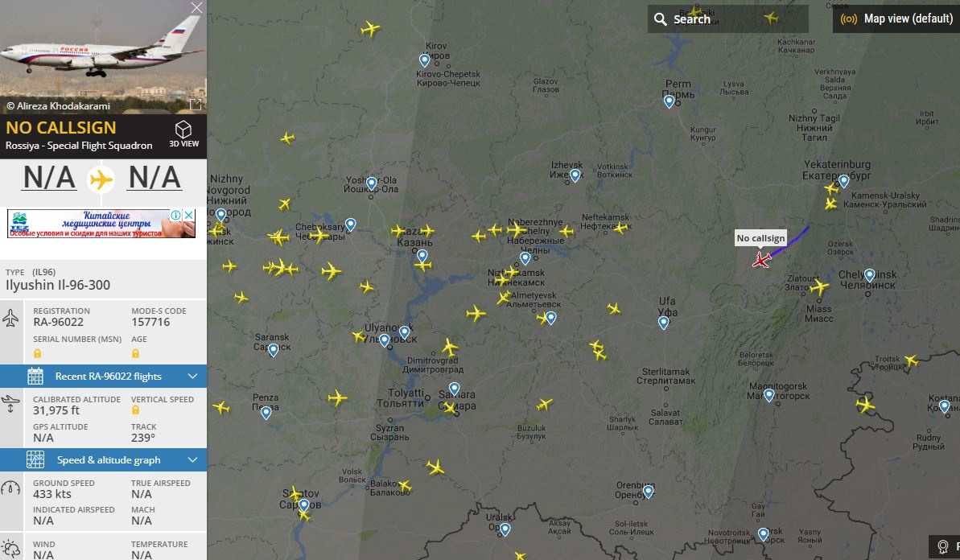The height and width of the screenshot is (560, 960).
Task: Click the Ufa airport marker
Action: click(664, 323)
